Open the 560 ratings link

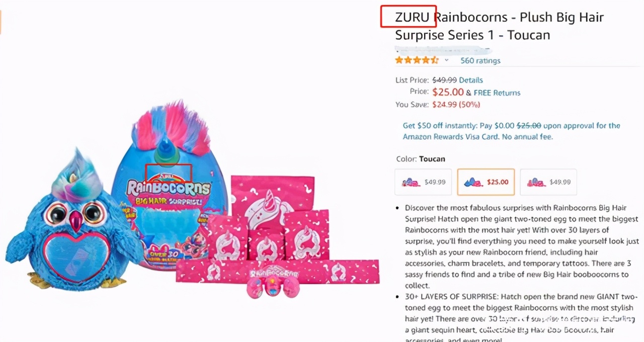(x=480, y=61)
